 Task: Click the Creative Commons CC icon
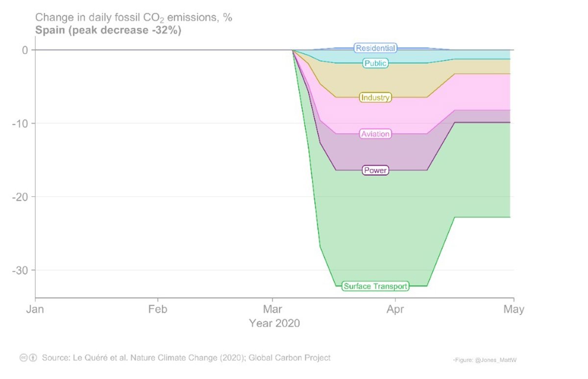click(23, 358)
